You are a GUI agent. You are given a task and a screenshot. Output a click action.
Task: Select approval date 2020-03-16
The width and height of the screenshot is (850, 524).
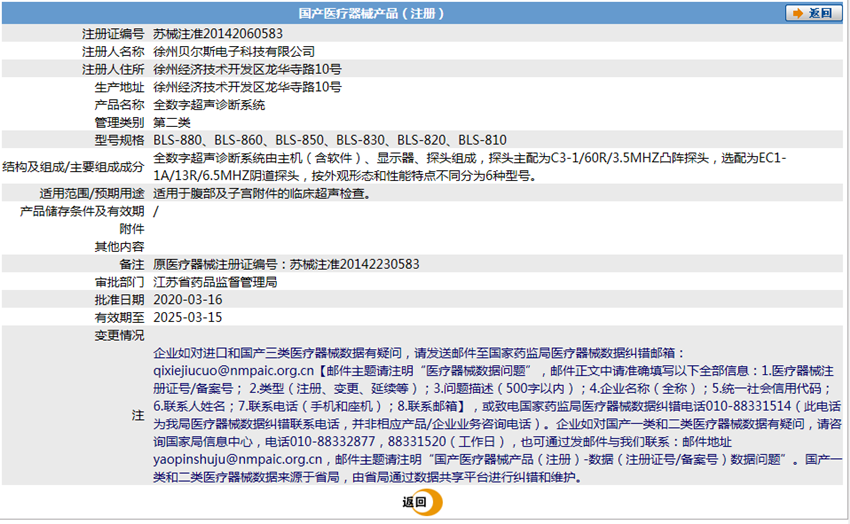coord(188,300)
